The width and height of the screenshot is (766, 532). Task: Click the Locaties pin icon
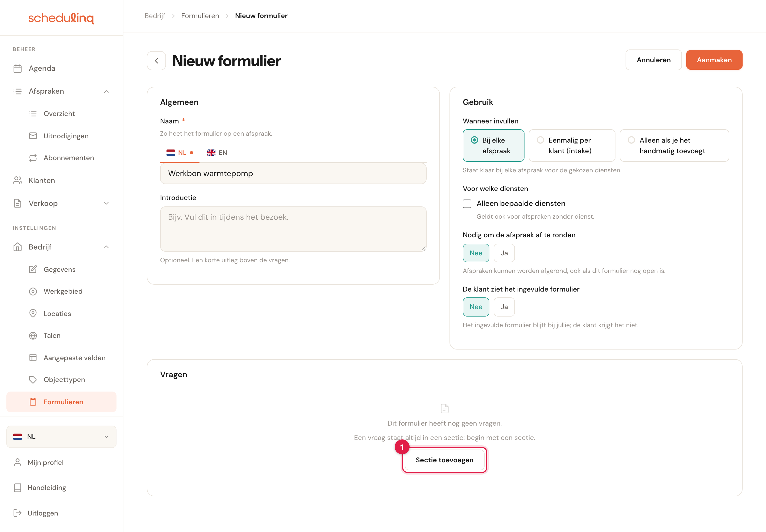(33, 313)
